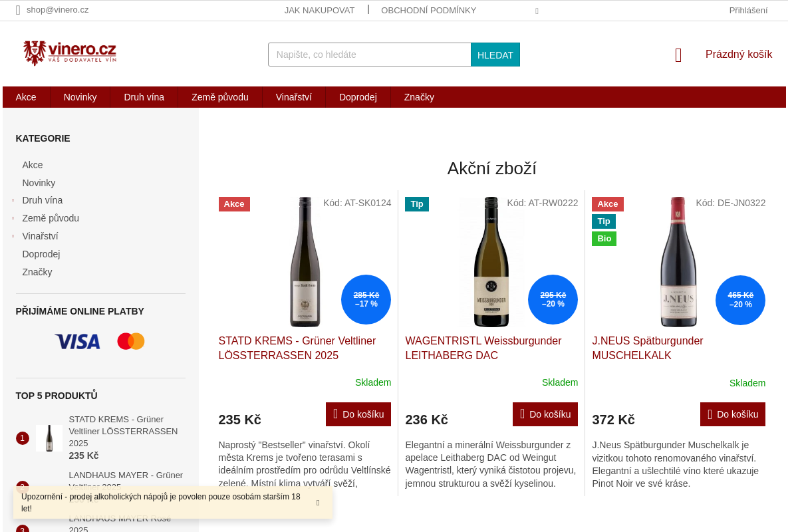Open the OBCHODNÍ PODMÍNKY link
This screenshot has width=798, height=532.
[429, 10]
